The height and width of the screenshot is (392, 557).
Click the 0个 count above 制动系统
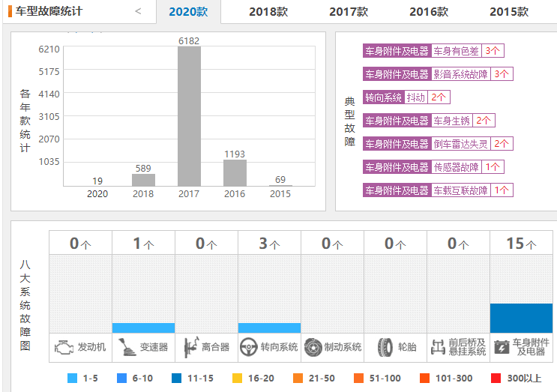332,244
